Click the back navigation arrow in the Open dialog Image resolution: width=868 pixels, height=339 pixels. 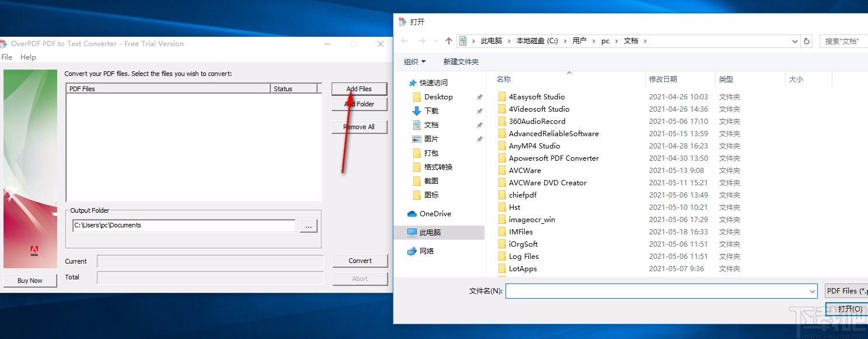pyautogui.click(x=405, y=40)
